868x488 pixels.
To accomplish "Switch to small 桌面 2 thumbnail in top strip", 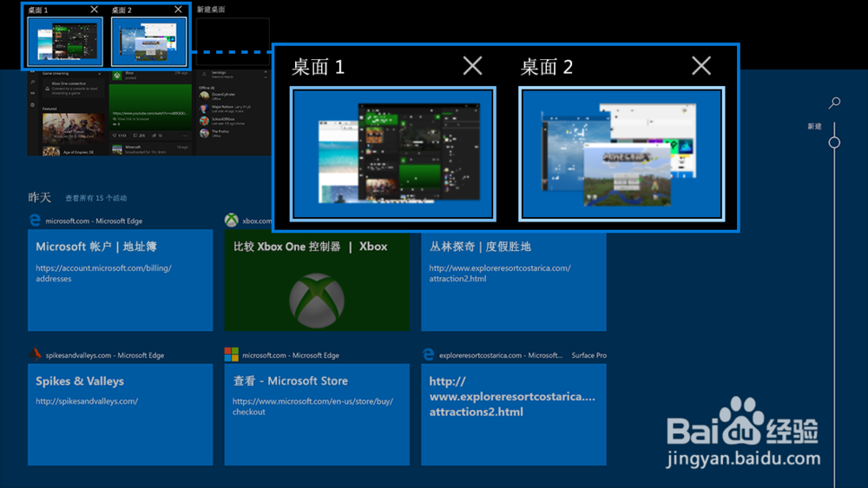I will (x=149, y=42).
